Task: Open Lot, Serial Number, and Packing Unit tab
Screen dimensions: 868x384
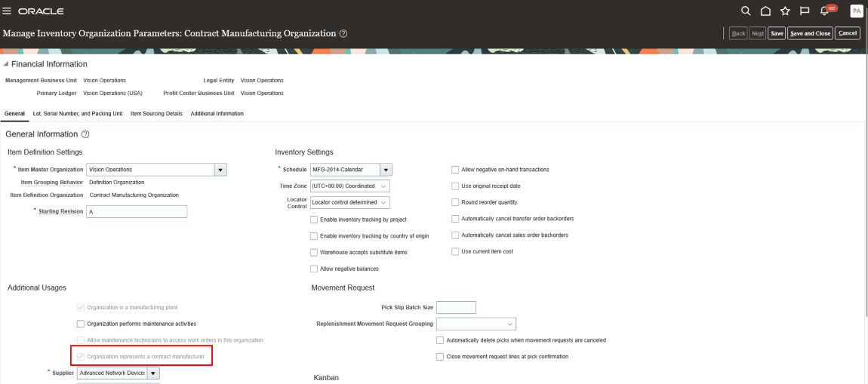Action: pos(78,113)
